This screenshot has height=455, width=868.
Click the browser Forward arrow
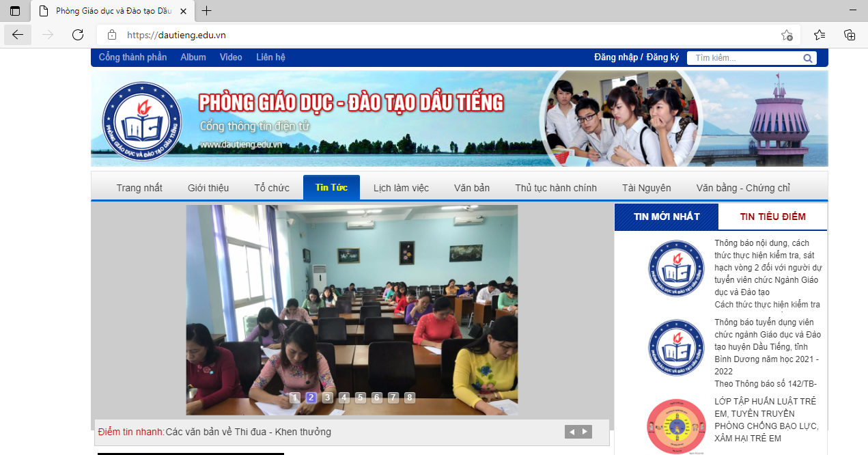[x=48, y=35]
